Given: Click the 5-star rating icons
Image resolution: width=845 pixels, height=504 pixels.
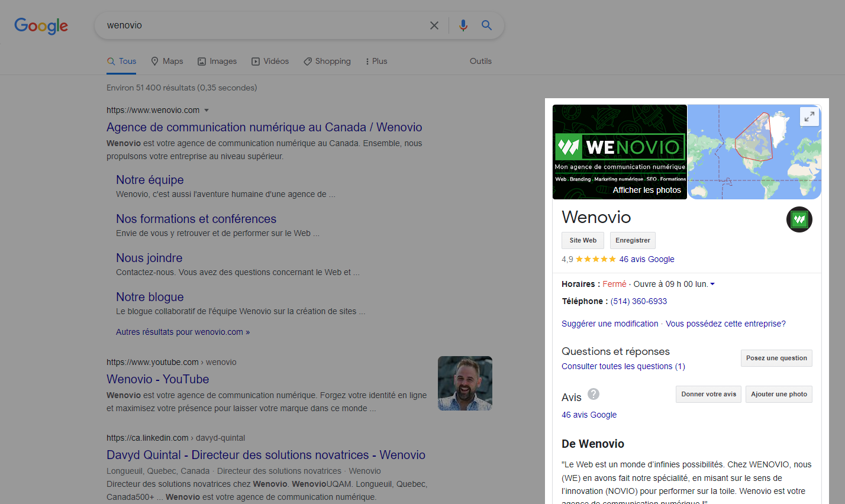Looking at the screenshot, I should 596,259.
